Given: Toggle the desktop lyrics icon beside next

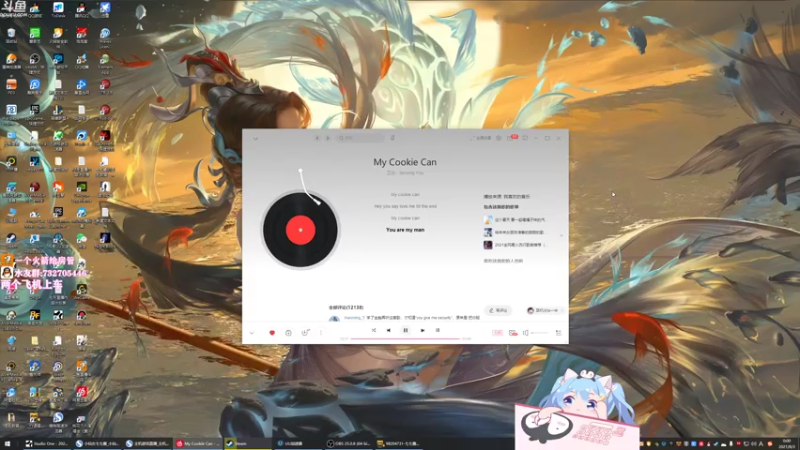Looking at the screenshot, I should click(x=437, y=331).
